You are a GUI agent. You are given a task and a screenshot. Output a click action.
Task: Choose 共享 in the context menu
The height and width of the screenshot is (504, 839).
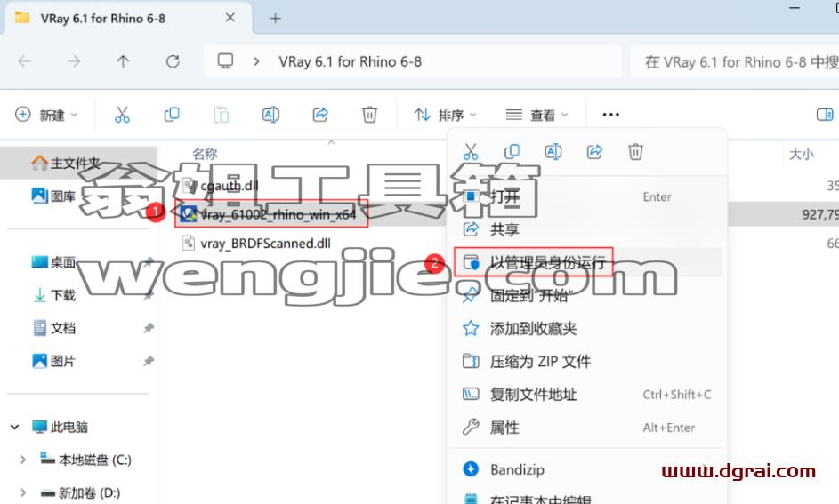click(587, 229)
